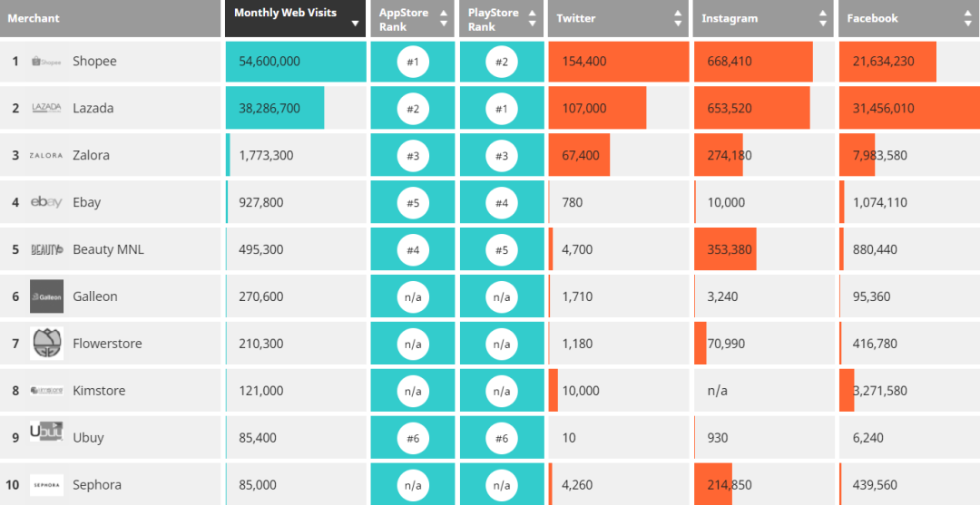Click the eBay logo icon
The width and height of the screenshot is (980, 505).
[46, 202]
